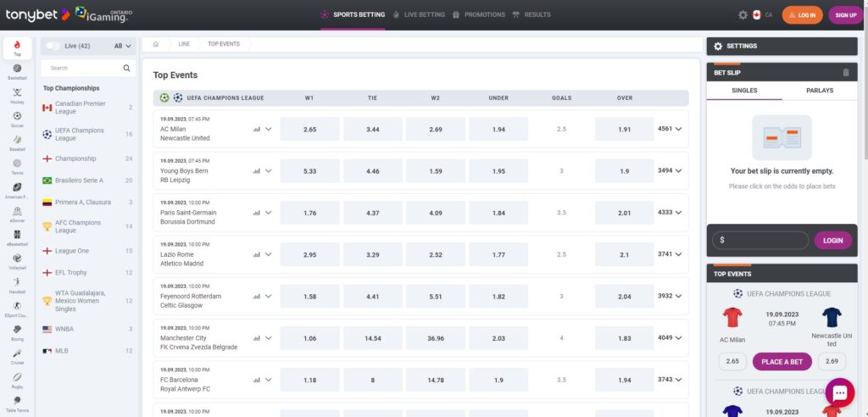The width and height of the screenshot is (868, 417).
Task: Select Soccer in the sports sidebar
Action: (x=17, y=119)
